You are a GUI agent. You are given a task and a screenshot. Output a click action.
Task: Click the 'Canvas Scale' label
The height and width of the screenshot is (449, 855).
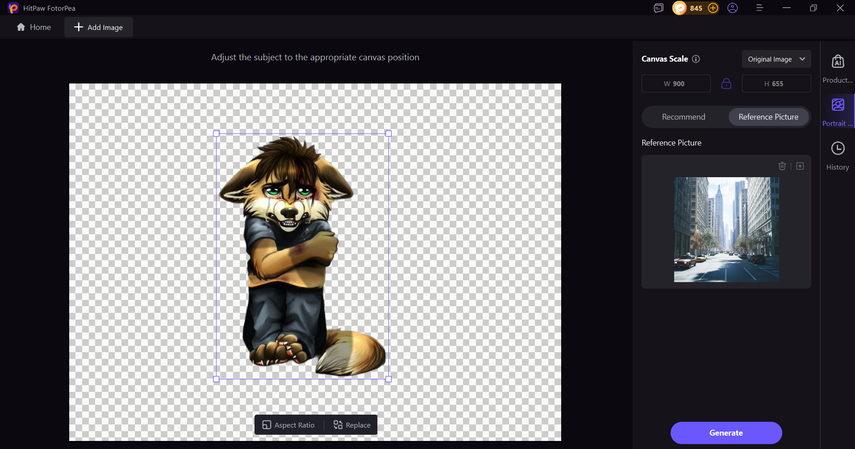665,59
